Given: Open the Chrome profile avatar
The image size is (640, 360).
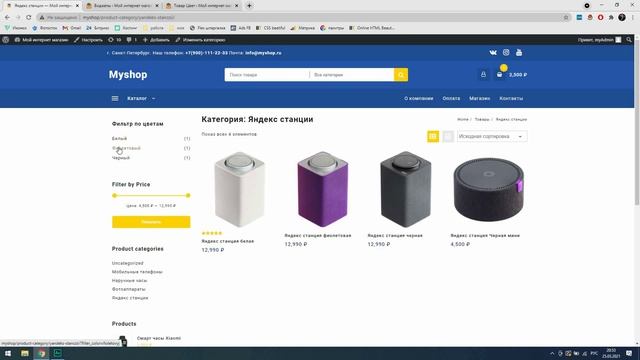Looking at the screenshot, I should pos(622,18).
